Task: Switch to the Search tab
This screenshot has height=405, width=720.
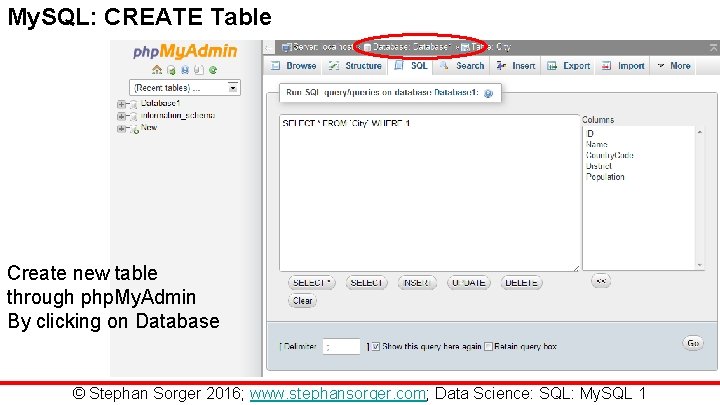Action: pyautogui.click(x=462, y=66)
